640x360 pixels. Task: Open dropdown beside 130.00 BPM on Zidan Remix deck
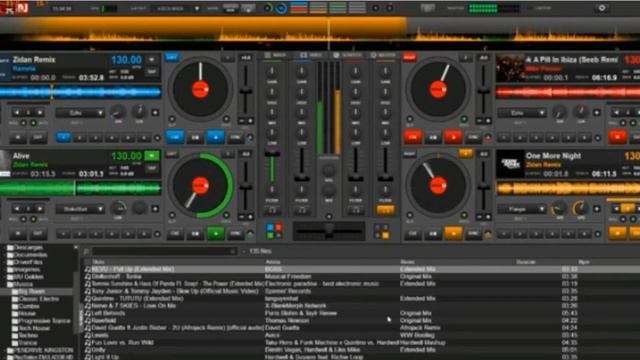[151, 60]
